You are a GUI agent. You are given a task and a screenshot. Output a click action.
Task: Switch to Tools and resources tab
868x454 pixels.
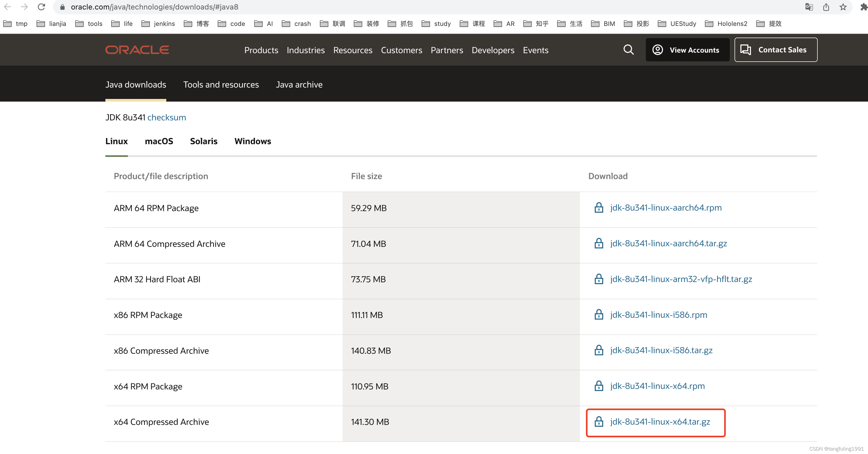click(221, 84)
